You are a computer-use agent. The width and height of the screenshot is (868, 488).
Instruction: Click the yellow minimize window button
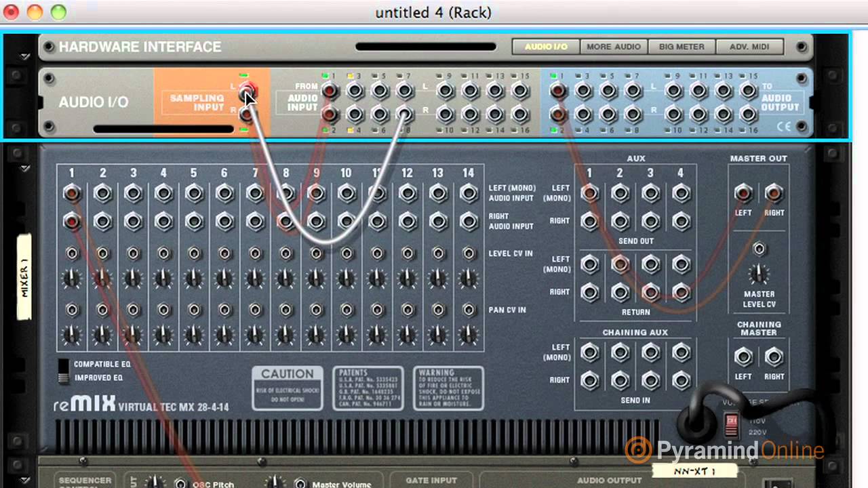point(35,12)
